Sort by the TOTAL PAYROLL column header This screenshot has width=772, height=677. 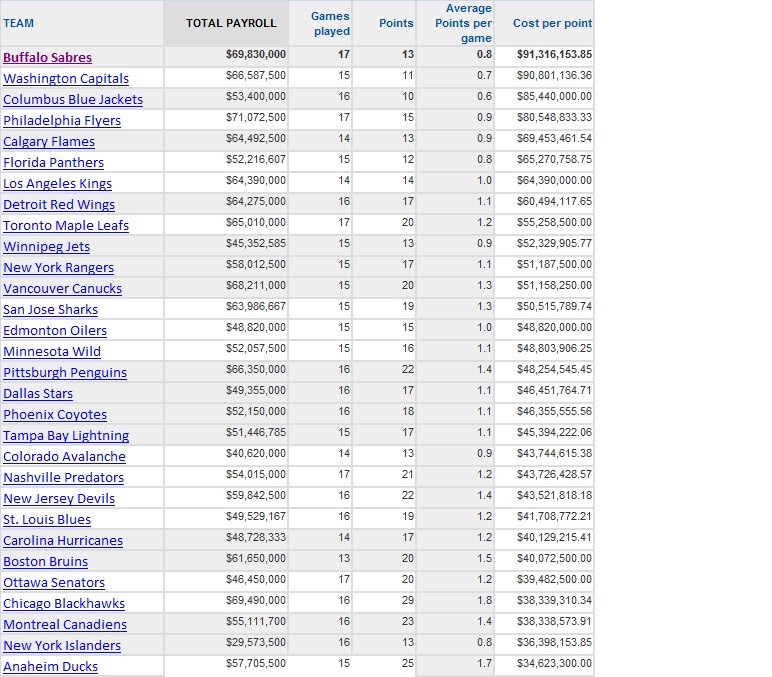[x=231, y=23]
